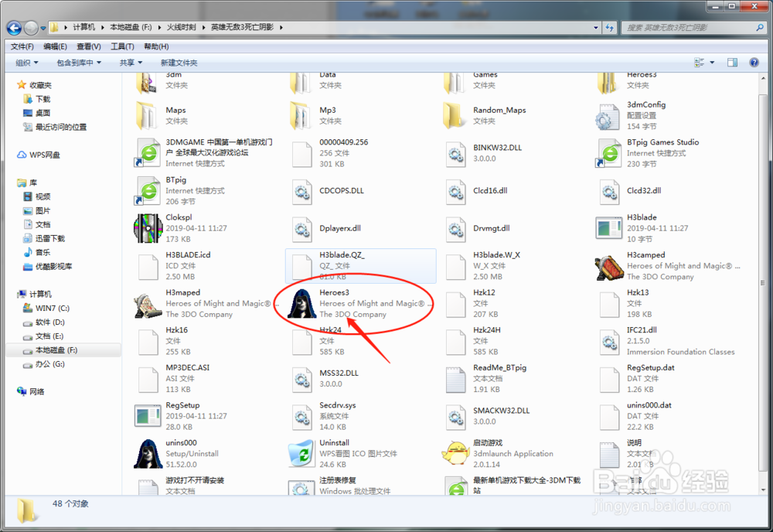The width and height of the screenshot is (773, 532).
Task: Open recent pages dropdown beside forward arrow
Action: click(43, 28)
